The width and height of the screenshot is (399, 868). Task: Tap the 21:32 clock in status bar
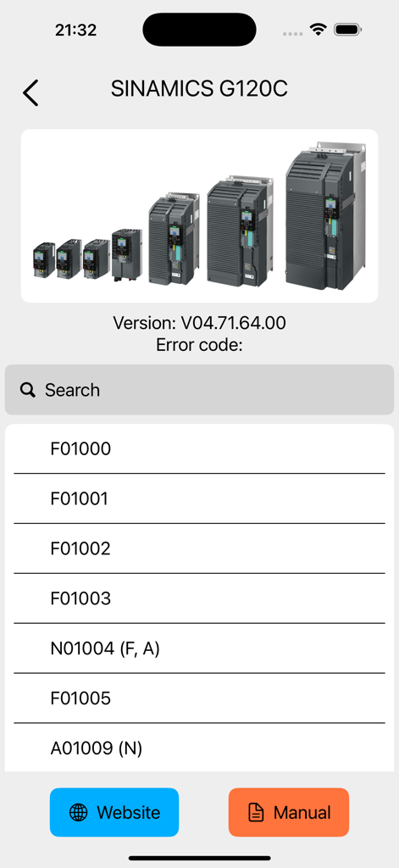point(75,30)
